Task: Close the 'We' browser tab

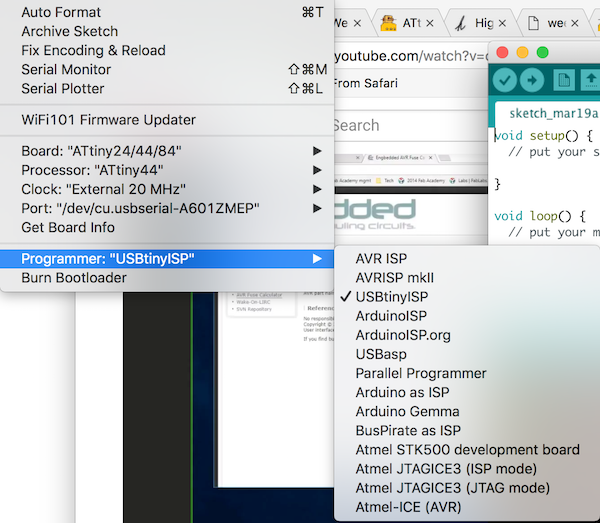Action: click(x=357, y=23)
